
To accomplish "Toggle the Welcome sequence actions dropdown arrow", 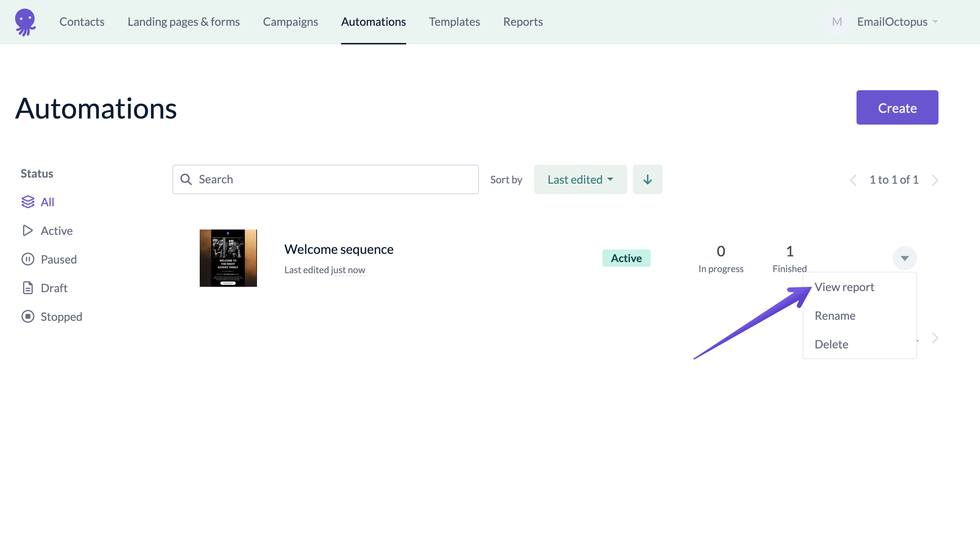I will tap(904, 258).
